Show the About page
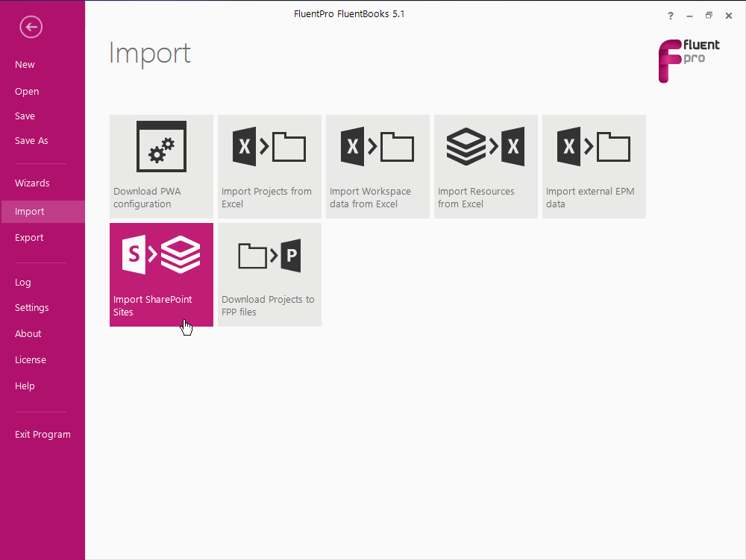This screenshot has height=560, width=746. [x=28, y=334]
